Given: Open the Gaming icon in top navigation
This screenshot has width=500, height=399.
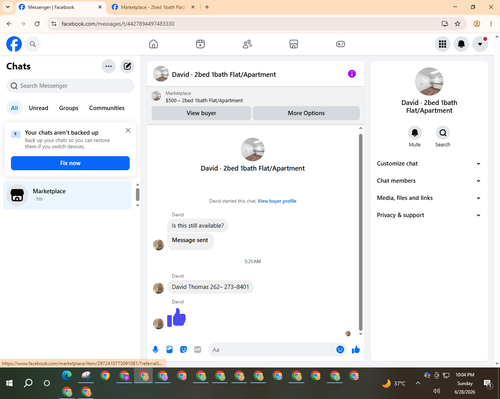Looking at the screenshot, I should point(340,44).
